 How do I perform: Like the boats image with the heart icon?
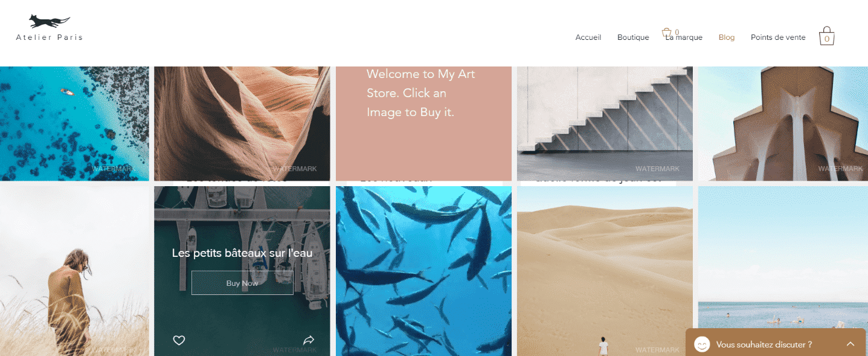pyautogui.click(x=179, y=340)
